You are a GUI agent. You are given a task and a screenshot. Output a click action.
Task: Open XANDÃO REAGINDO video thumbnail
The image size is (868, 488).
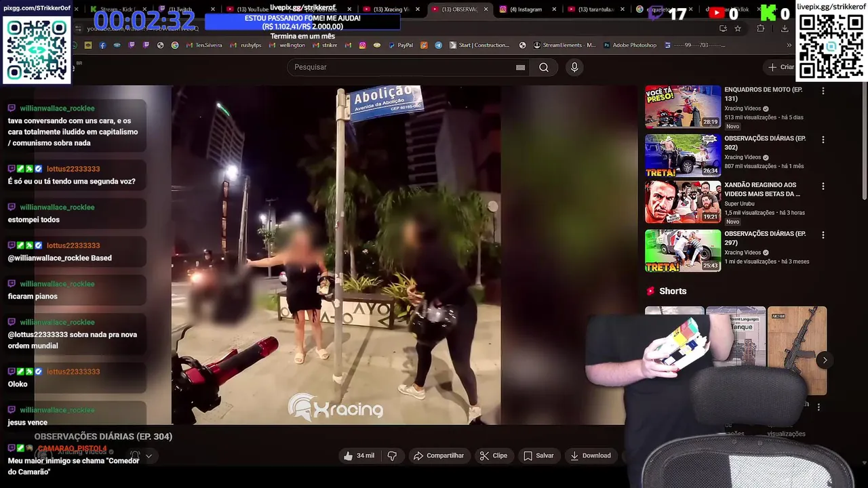click(683, 202)
